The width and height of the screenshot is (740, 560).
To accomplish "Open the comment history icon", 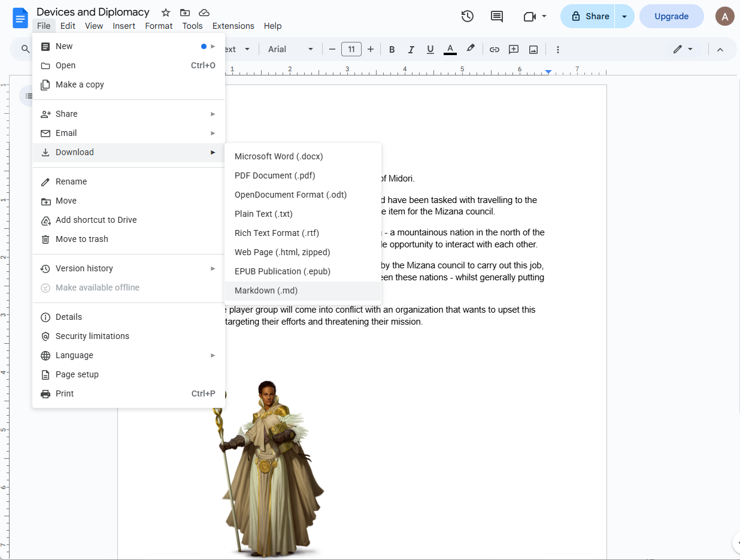I will tap(496, 16).
